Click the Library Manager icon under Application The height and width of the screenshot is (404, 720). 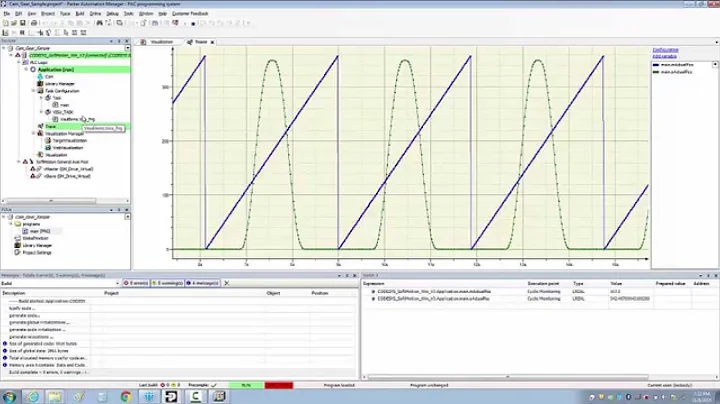pyautogui.click(x=40, y=84)
